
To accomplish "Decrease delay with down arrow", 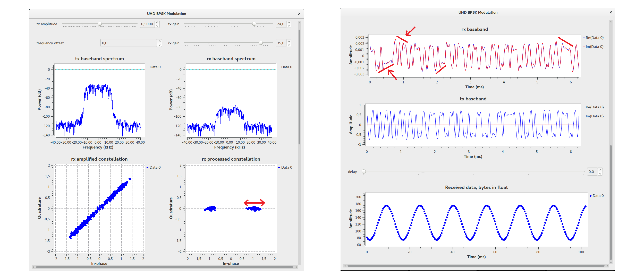I will (x=600, y=174).
